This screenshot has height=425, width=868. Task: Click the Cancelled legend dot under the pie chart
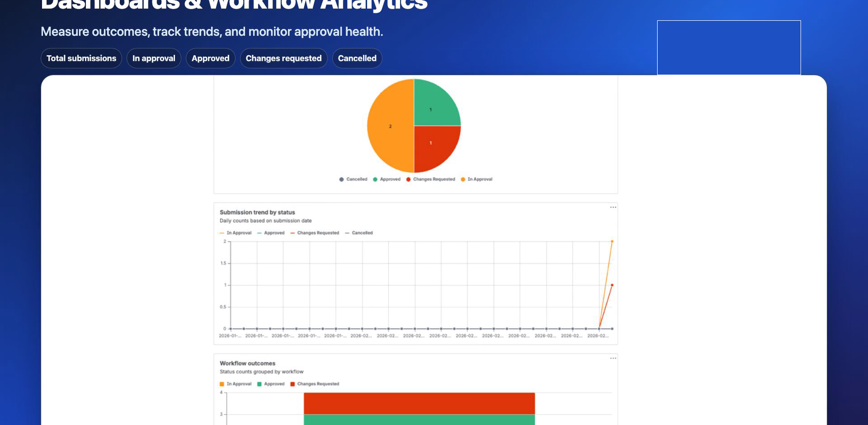click(x=341, y=179)
